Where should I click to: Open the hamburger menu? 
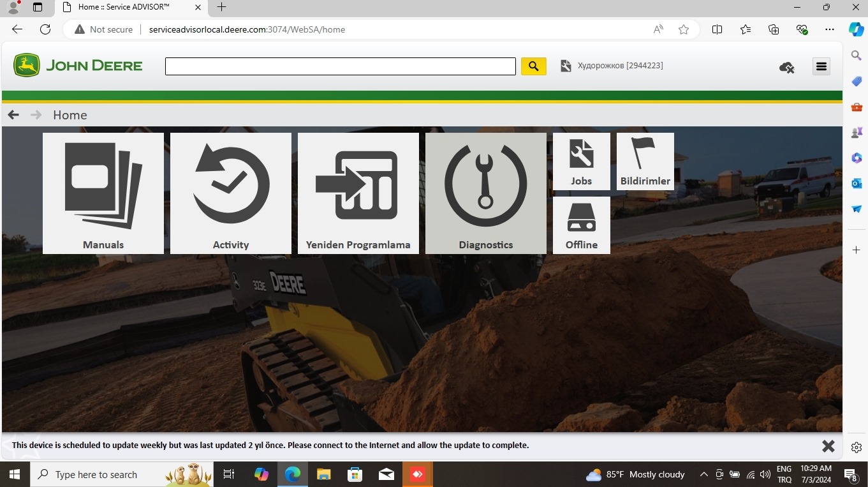tap(821, 66)
